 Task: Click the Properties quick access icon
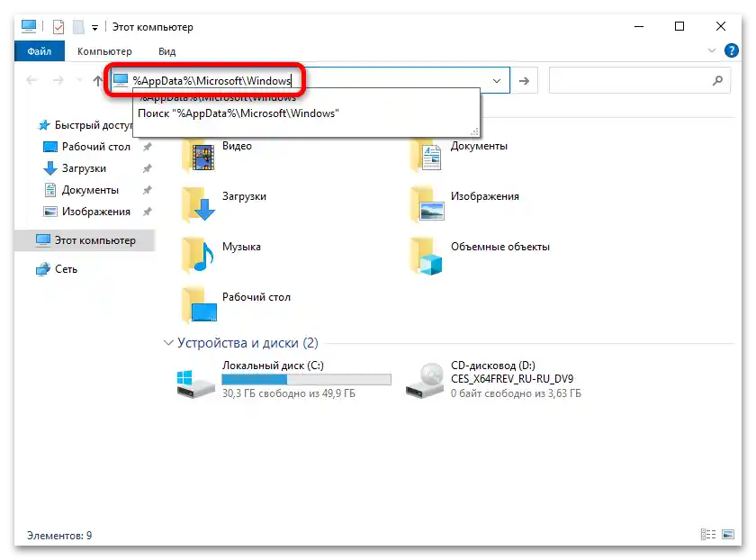point(58,27)
